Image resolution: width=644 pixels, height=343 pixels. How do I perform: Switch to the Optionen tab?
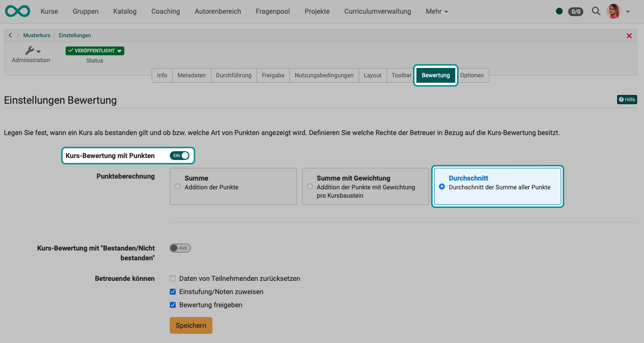(x=472, y=75)
